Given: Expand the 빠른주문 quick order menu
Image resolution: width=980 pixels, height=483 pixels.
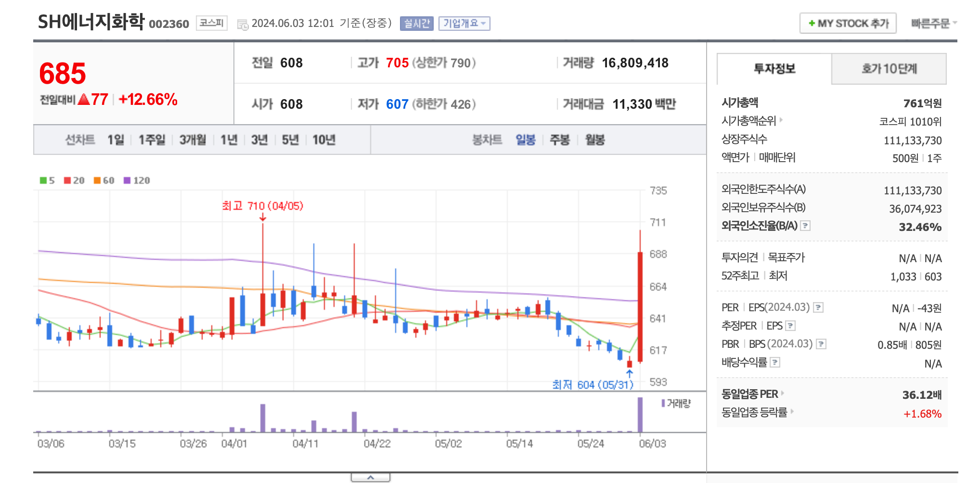Looking at the screenshot, I should pyautogui.click(x=934, y=23).
